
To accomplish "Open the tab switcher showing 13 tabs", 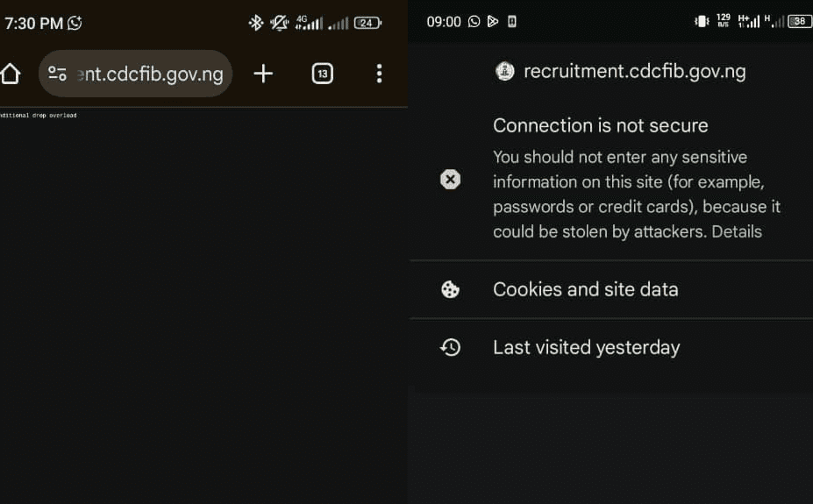I will pos(322,74).
